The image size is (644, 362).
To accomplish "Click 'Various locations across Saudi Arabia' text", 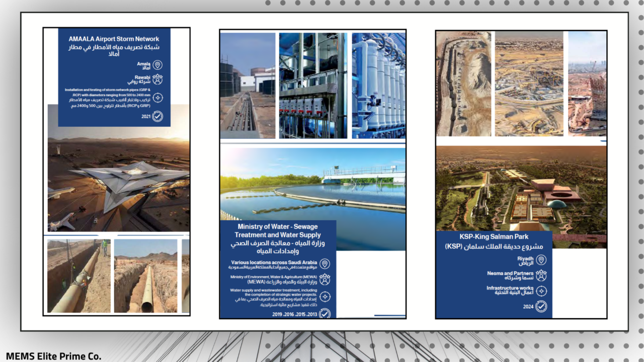I will (x=274, y=262).
